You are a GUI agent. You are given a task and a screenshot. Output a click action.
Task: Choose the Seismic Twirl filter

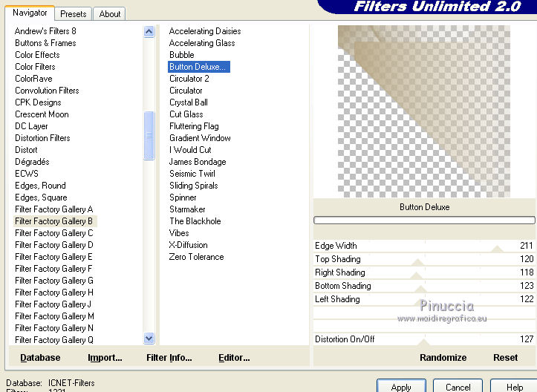pyautogui.click(x=192, y=174)
